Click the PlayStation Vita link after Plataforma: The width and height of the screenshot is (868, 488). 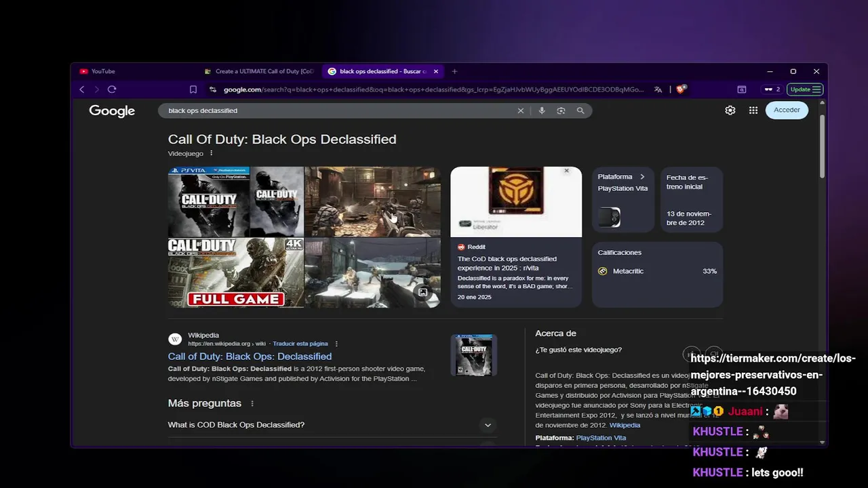601,438
